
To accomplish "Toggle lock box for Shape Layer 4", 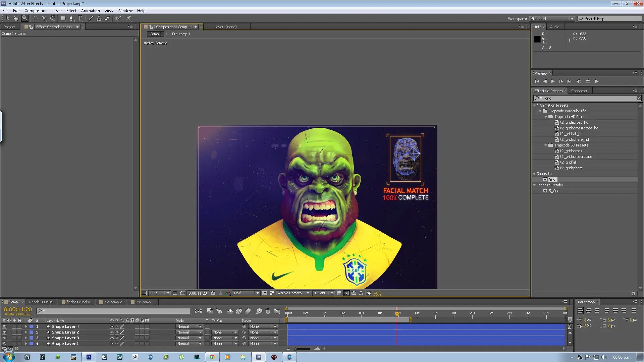I will click(19, 327).
